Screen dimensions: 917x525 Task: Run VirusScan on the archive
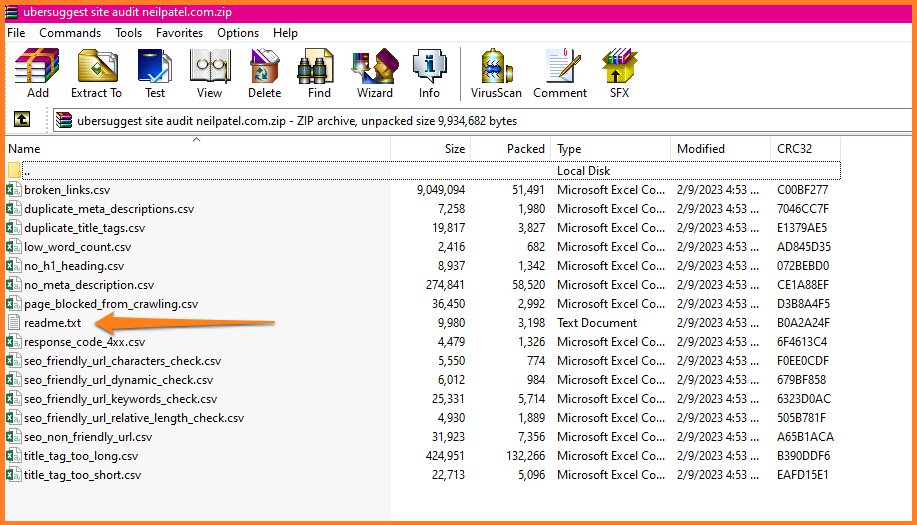click(x=496, y=74)
